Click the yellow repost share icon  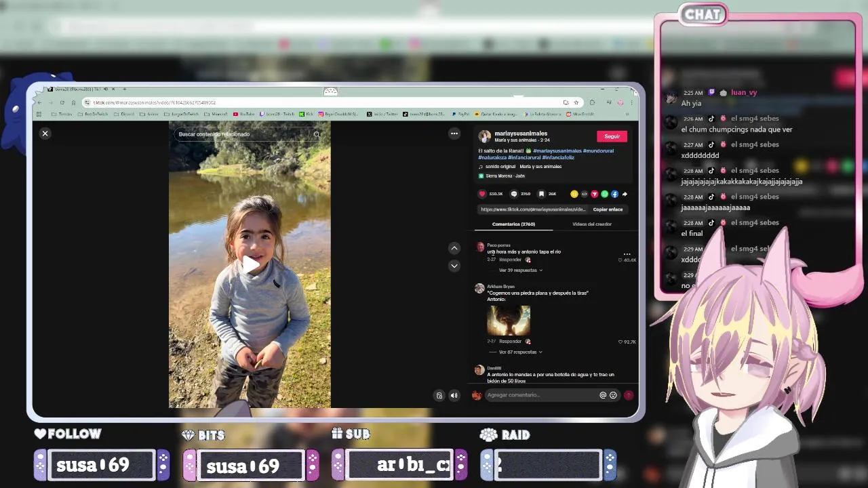[574, 194]
